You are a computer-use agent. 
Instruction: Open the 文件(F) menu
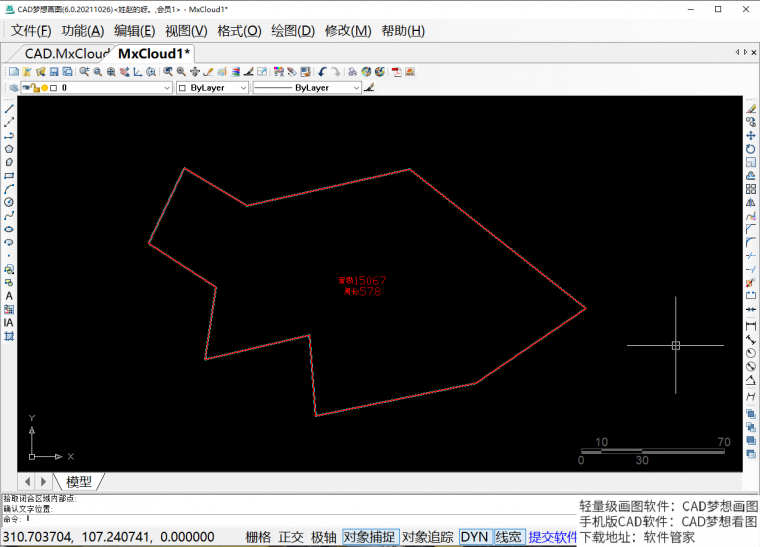[31, 31]
